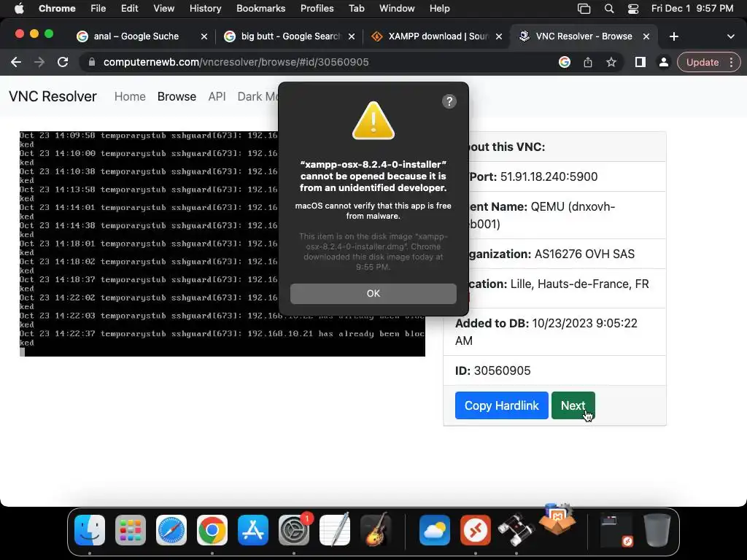The width and height of the screenshot is (747, 560).
Task: Open the API link in navbar
Action: [217, 96]
